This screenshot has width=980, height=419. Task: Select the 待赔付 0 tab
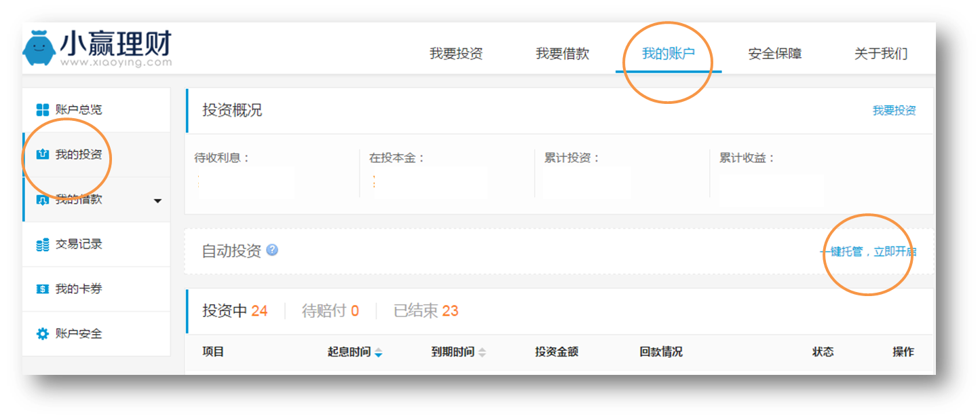tap(330, 311)
